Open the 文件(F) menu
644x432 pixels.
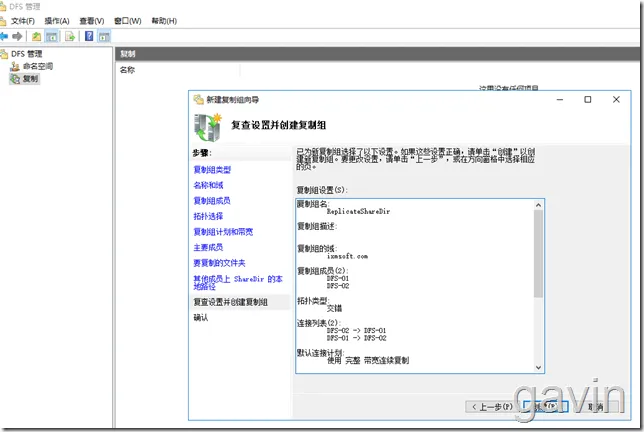click(23, 21)
